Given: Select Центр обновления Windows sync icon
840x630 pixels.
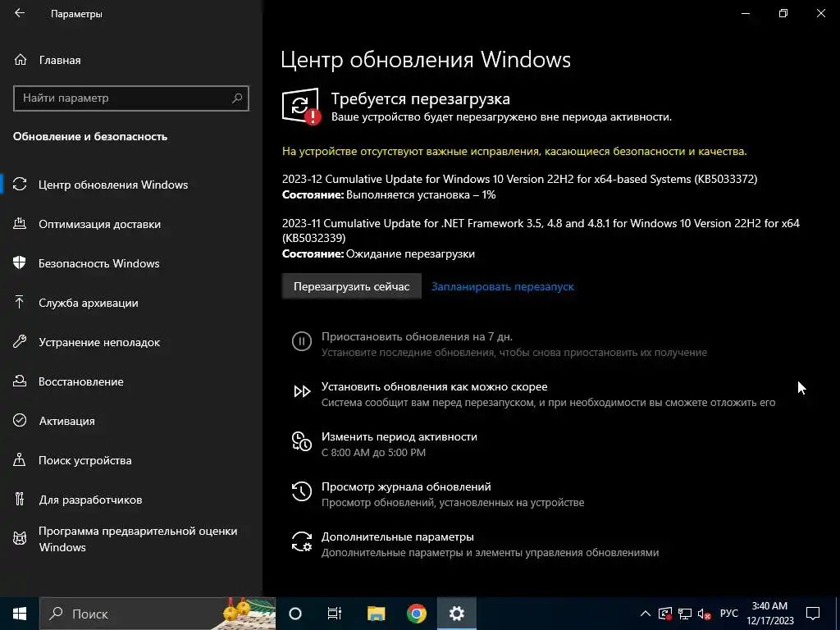Looking at the screenshot, I should (x=20, y=185).
